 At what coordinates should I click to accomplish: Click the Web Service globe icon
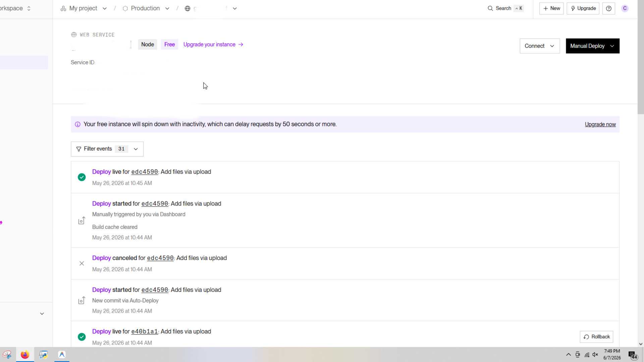(x=74, y=35)
